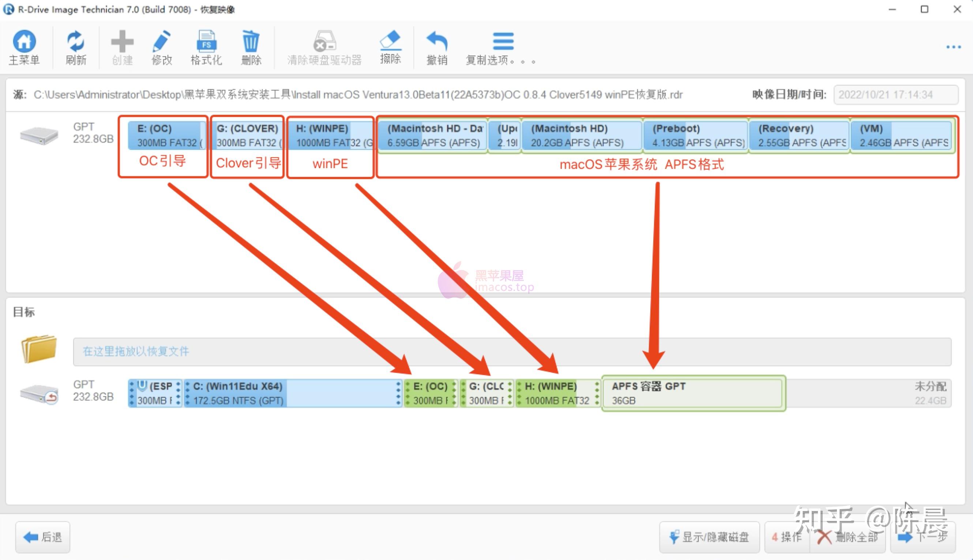Select the Macintosh HD APFS partition
Viewport: 973px width, 560px height.
(581, 135)
